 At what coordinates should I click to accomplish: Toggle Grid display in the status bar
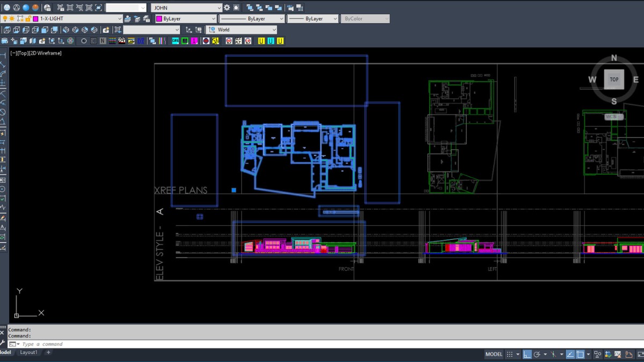(510, 354)
